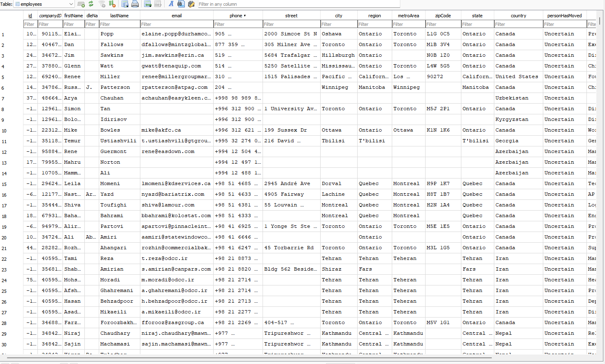The width and height of the screenshot is (605, 364).
Task: Click the clear all filters icon
Action: click(x=102, y=4)
